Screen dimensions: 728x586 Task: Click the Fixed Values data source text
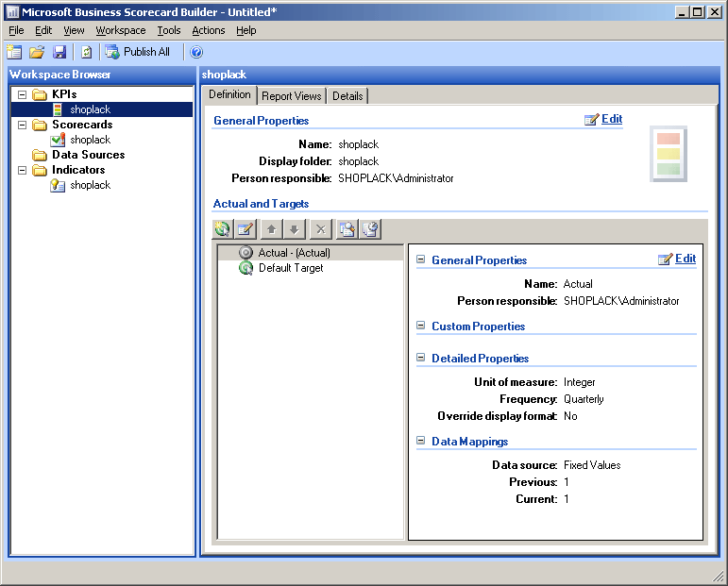click(592, 465)
